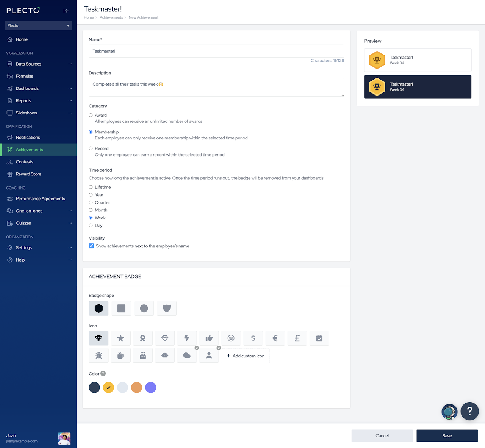
Task: Pick the purple badge color
Action: coord(151,387)
